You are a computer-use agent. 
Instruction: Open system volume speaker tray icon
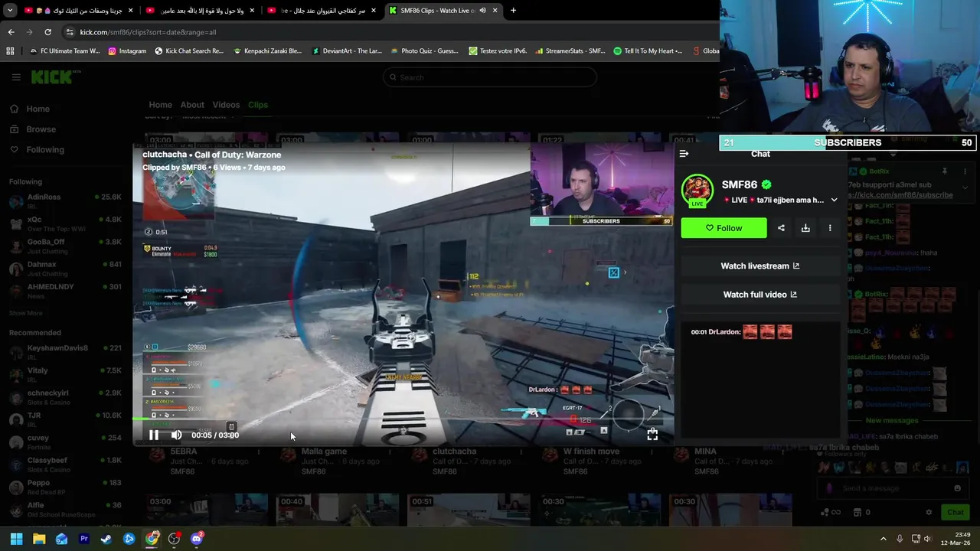click(x=928, y=540)
